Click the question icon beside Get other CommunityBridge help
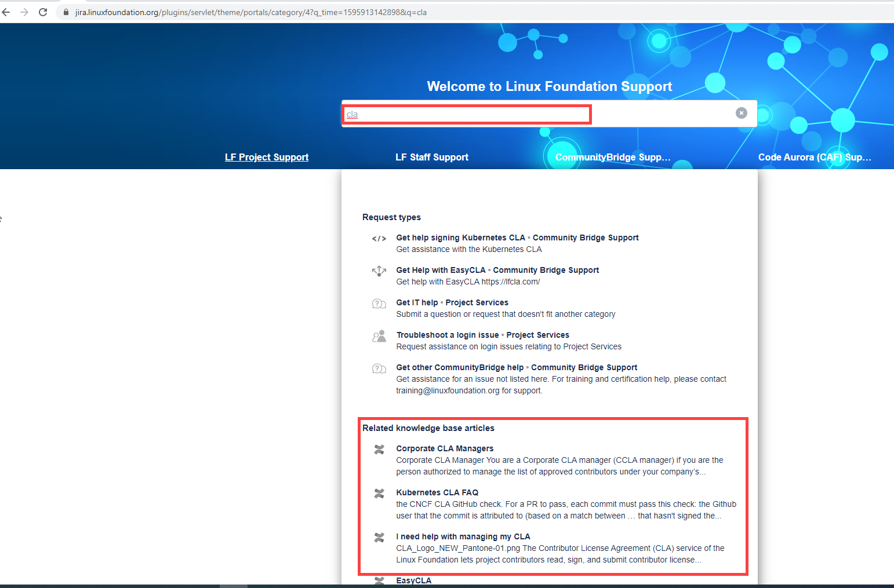Viewport: 894px width, 588px height. 379,368
